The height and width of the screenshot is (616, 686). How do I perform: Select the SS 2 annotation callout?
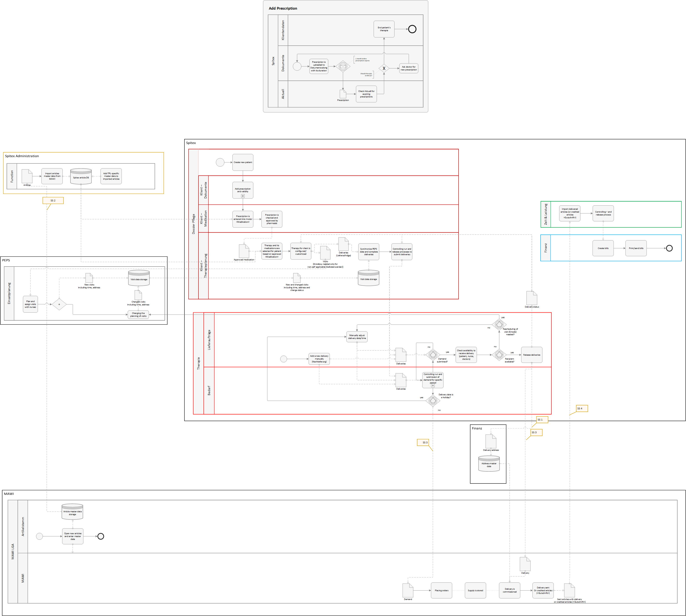53,200
